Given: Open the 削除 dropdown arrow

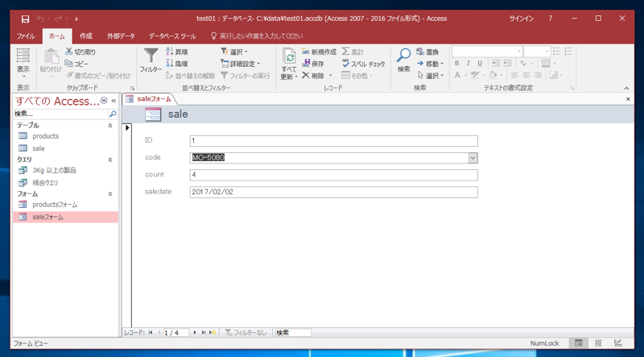Looking at the screenshot, I should click(330, 76).
